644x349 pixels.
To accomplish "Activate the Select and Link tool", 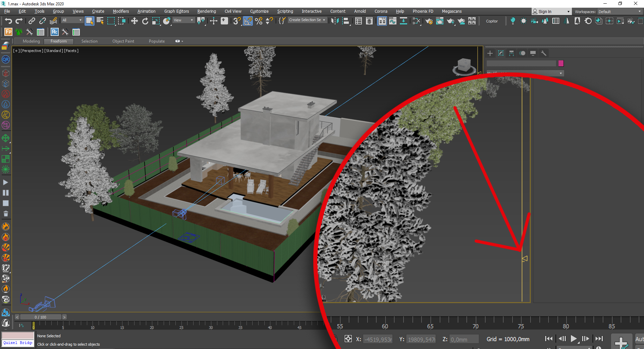I will [32, 21].
